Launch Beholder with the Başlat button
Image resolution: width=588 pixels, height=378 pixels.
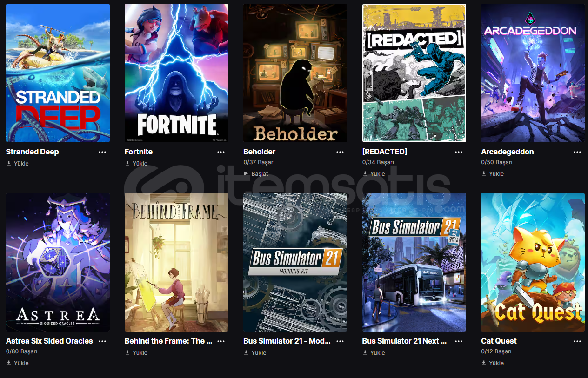(x=256, y=174)
